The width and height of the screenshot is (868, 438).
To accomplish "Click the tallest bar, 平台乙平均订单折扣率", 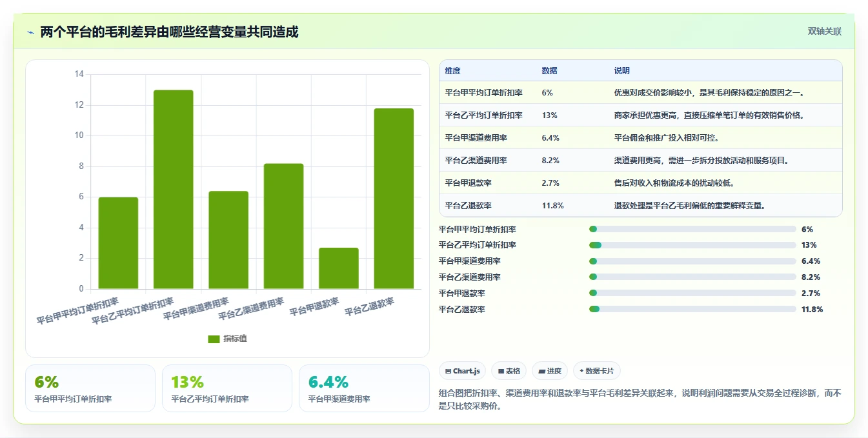I will pos(173,190).
